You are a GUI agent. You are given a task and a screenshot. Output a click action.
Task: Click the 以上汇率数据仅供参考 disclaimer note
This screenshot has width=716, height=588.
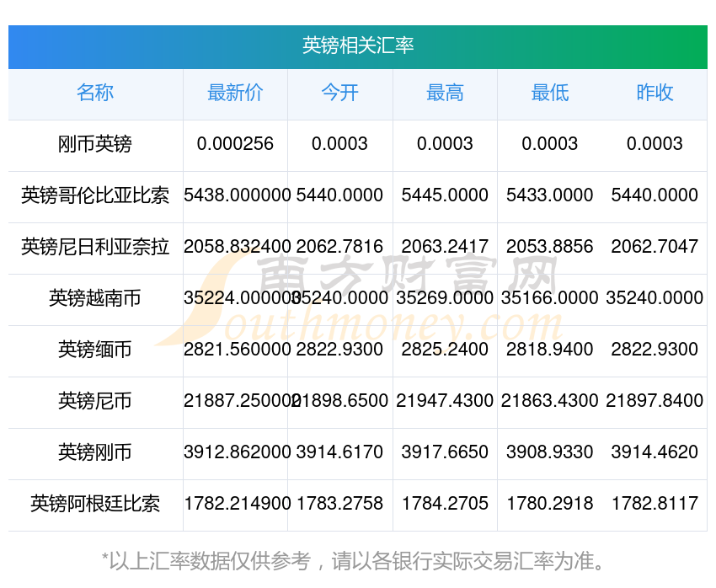[x=352, y=561]
